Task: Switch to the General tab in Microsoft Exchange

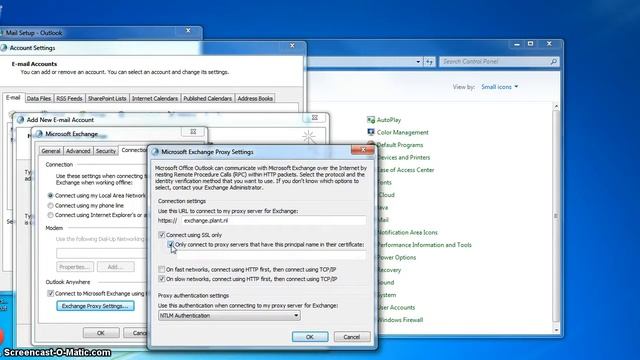Action: point(51,151)
